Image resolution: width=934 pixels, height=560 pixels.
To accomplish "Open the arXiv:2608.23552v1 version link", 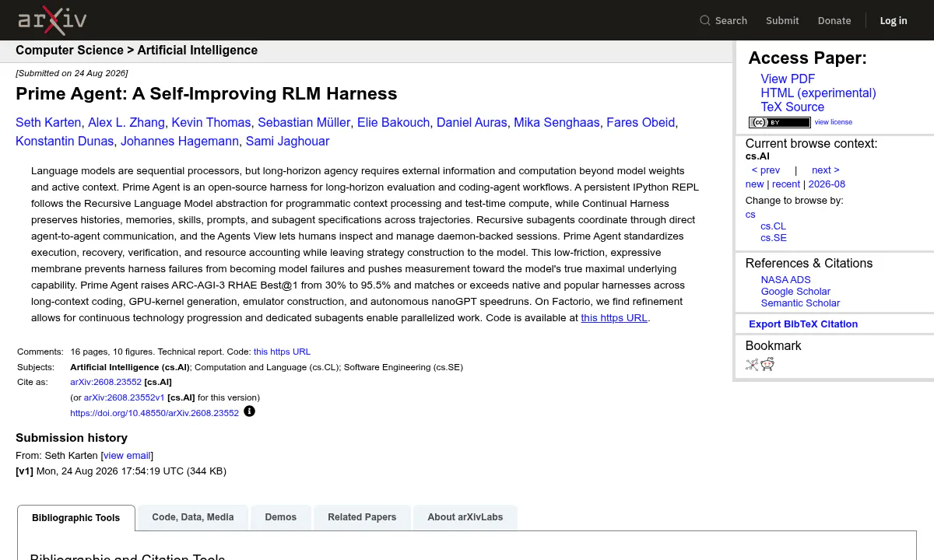I will pos(125,397).
